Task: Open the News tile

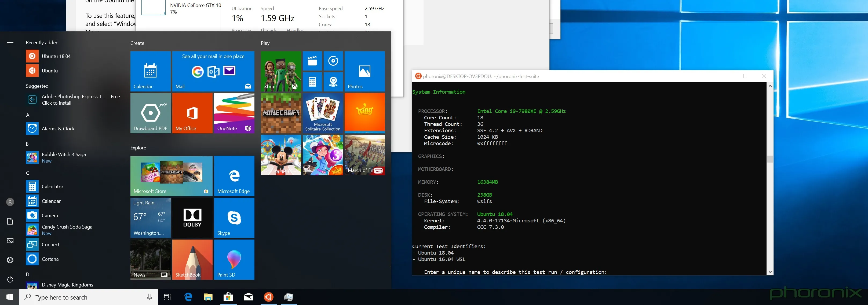Action: [150, 260]
